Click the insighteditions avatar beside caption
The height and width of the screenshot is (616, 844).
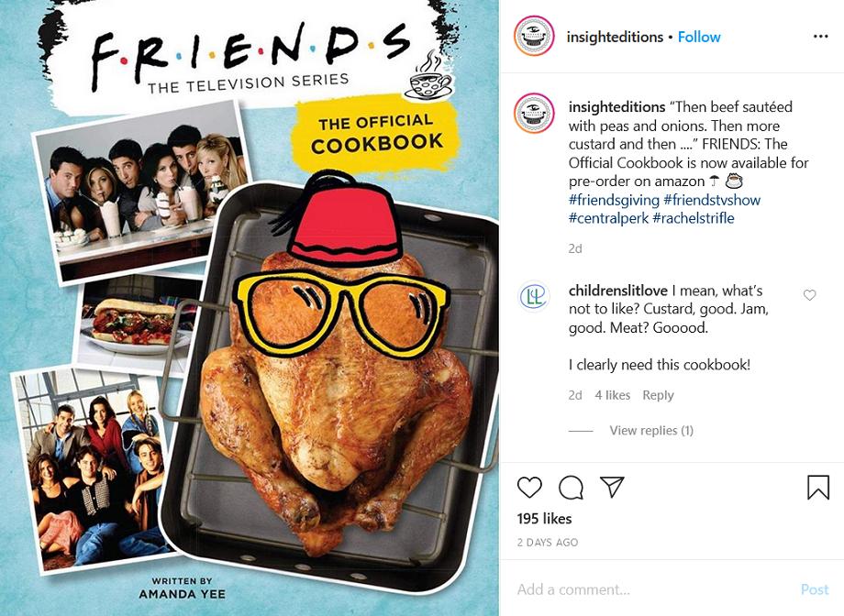pos(534,114)
